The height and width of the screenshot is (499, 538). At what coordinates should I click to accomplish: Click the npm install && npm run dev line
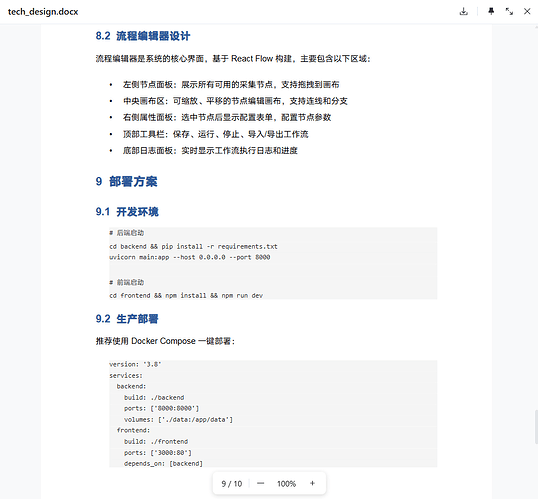click(x=186, y=295)
